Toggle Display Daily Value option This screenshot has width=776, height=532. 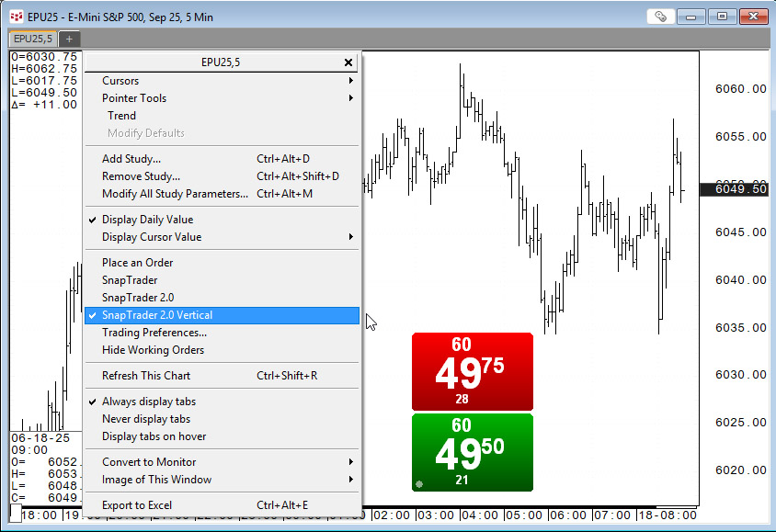tap(223, 220)
